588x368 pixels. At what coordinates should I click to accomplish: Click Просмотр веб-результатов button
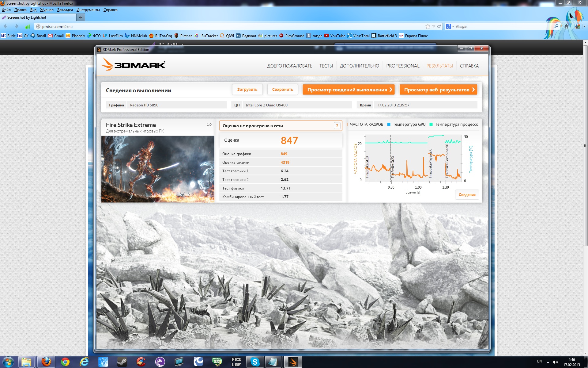438,90
